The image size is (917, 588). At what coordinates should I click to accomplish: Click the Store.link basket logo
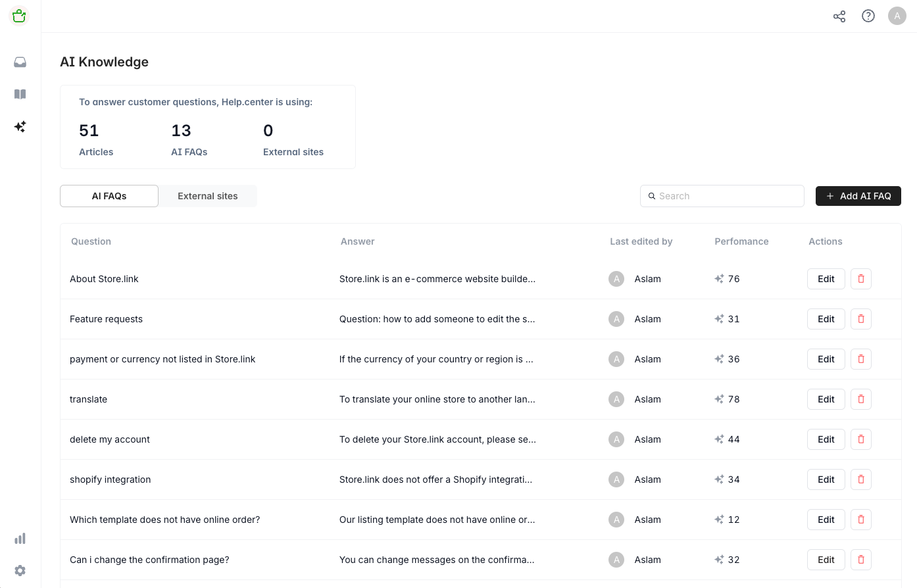coord(20,16)
